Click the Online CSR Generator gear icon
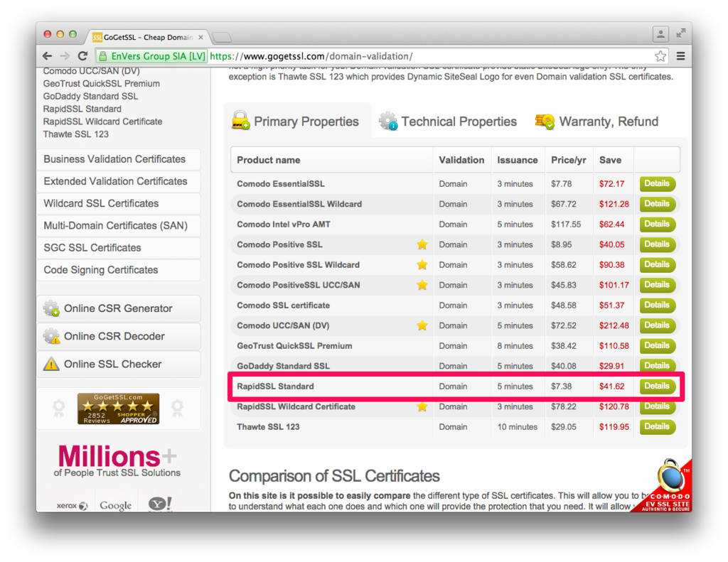Screen dimensions: 728x562 pyautogui.click(x=51, y=308)
